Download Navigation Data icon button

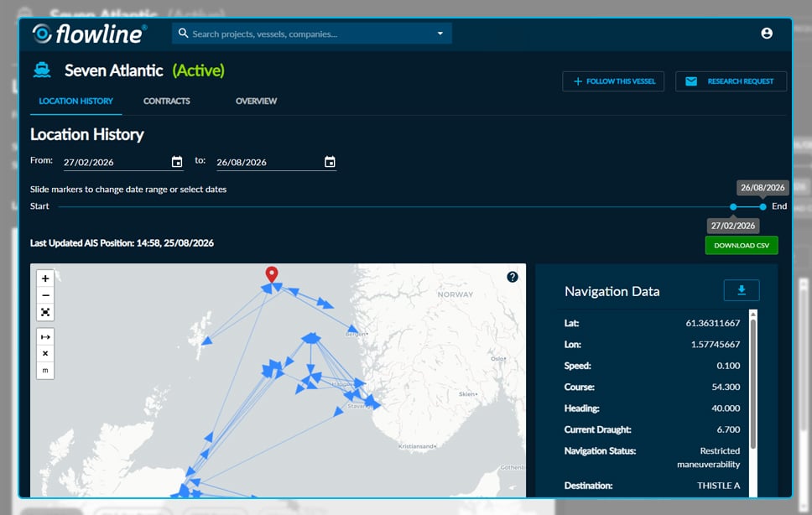point(742,290)
